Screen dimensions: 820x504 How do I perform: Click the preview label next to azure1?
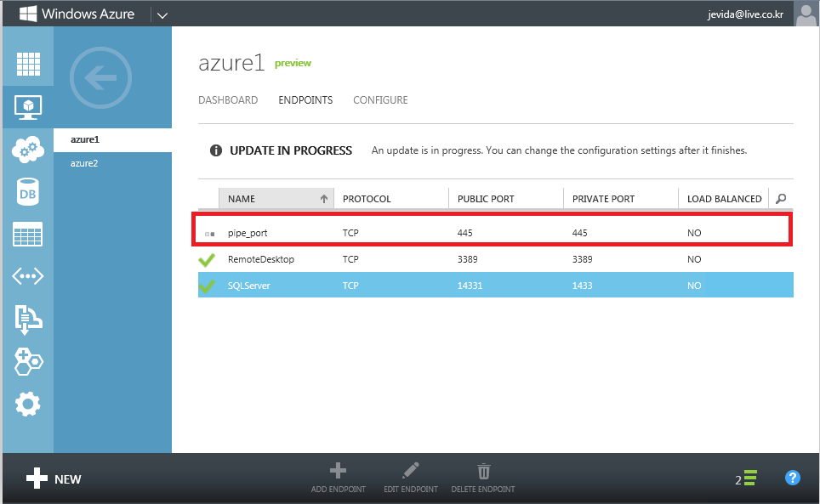point(293,63)
